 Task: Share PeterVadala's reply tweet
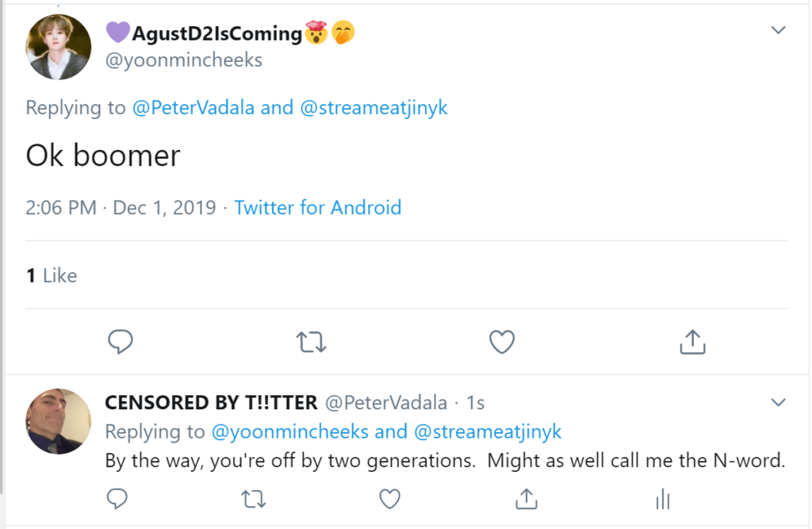point(524,498)
